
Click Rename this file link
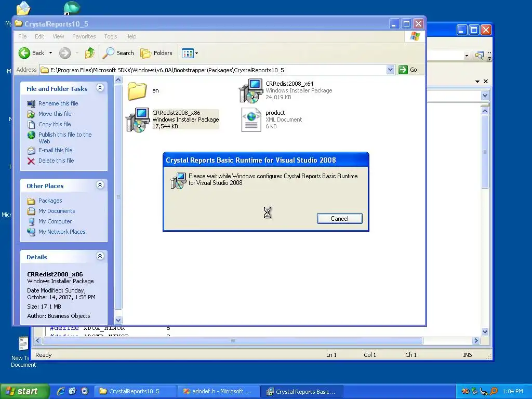point(58,103)
